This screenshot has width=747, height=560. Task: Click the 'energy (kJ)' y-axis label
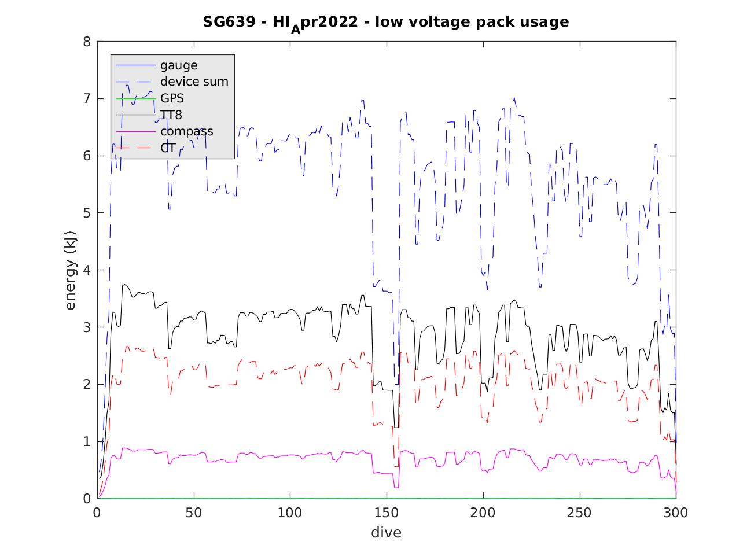71,270
